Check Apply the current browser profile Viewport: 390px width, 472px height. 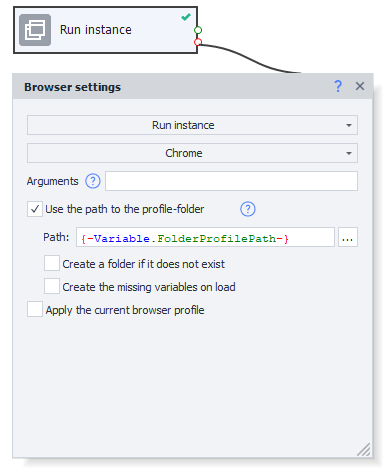pos(35,309)
